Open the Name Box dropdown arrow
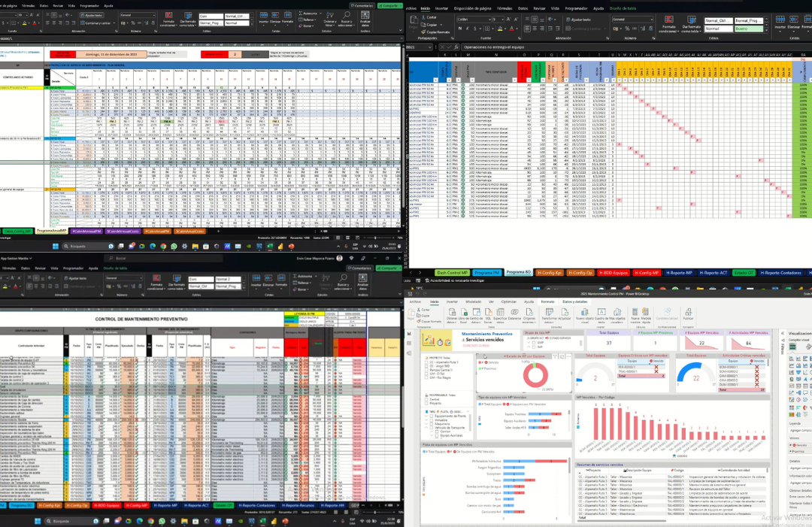Screen dimensions: 812x527 430,47
